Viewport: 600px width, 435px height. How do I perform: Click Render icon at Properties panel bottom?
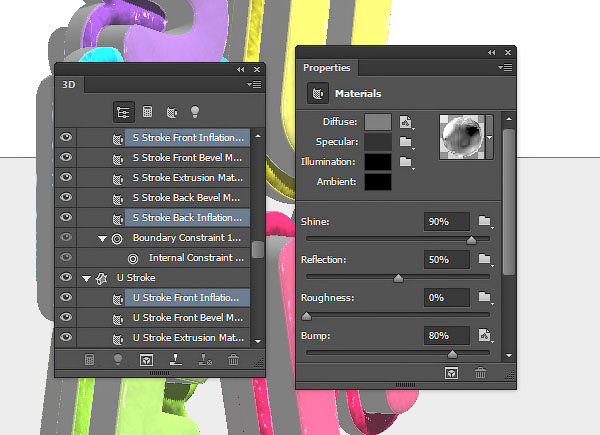pos(452,373)
